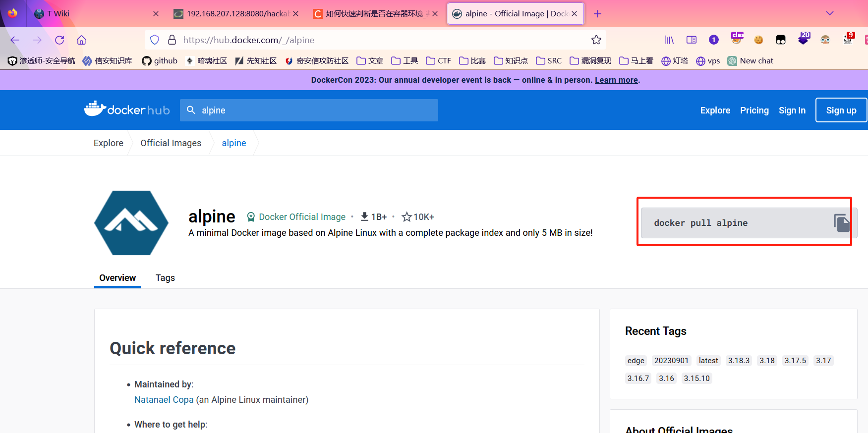Click the URL address bar
The width and height of the screenshot is (868, 433).
[375, 40]
